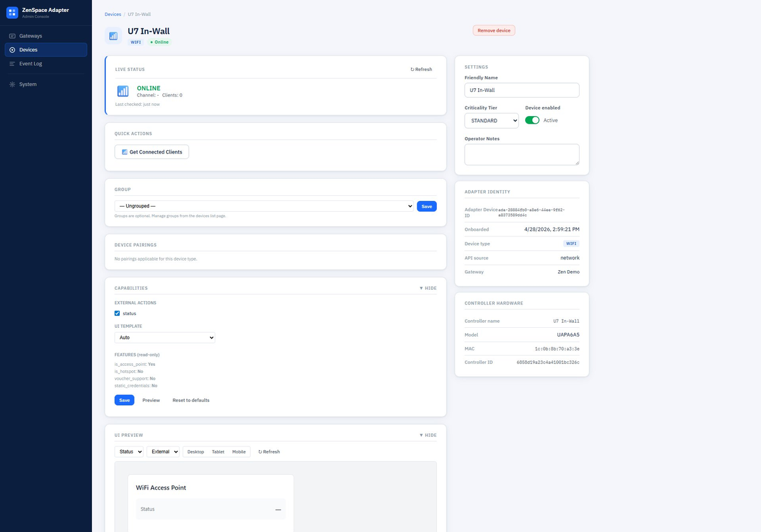Refresh the Live Status panel
761x532 pixels.
pyautogui.click(x=421, y=69)
